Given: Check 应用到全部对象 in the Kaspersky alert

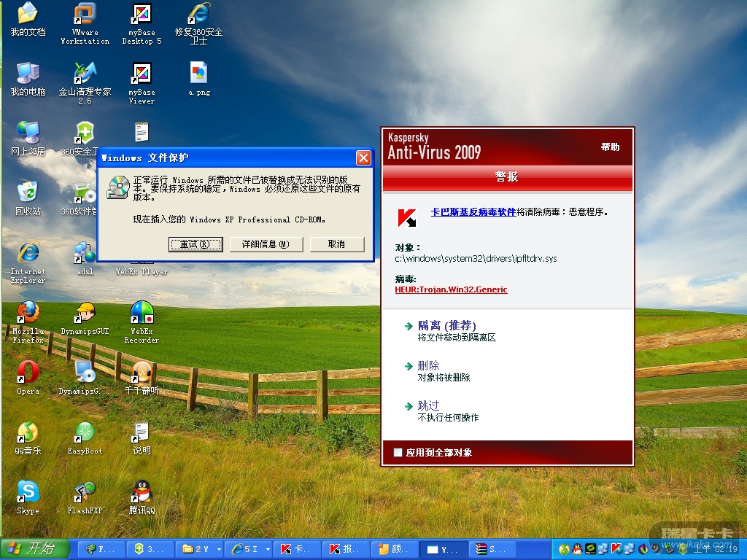Looking at the screenshot, I should (398, 452).
